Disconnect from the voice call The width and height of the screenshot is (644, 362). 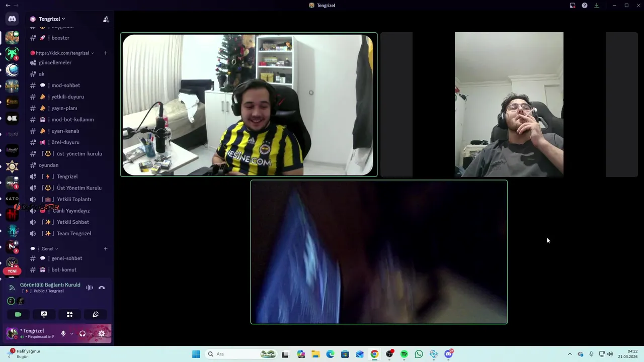pos(102,288)
